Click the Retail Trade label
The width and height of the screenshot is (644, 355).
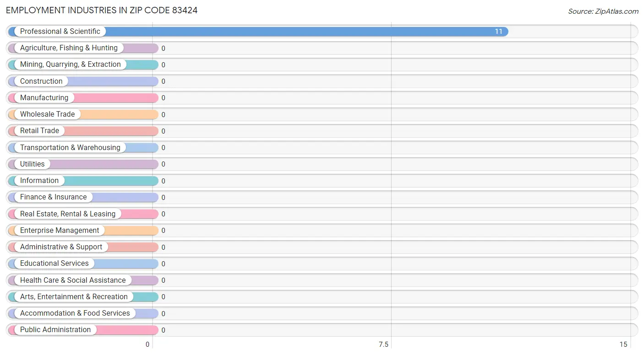point(39,131)
